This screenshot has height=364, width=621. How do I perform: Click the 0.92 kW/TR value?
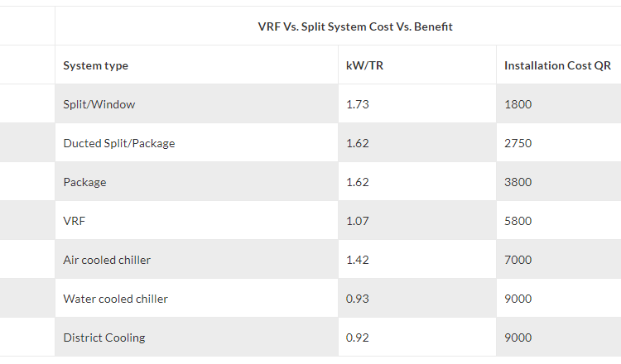[358, 338]
